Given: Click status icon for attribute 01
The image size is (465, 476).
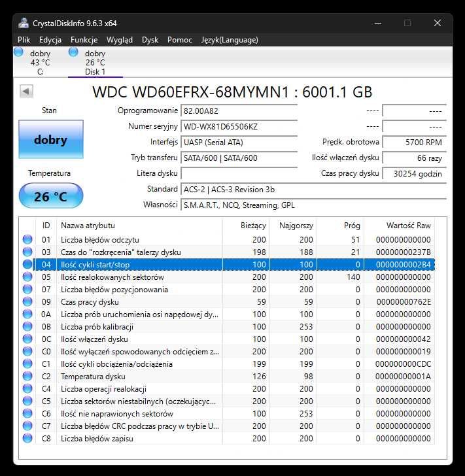Looking at the screenshot, I should click(x=27, y=239).
